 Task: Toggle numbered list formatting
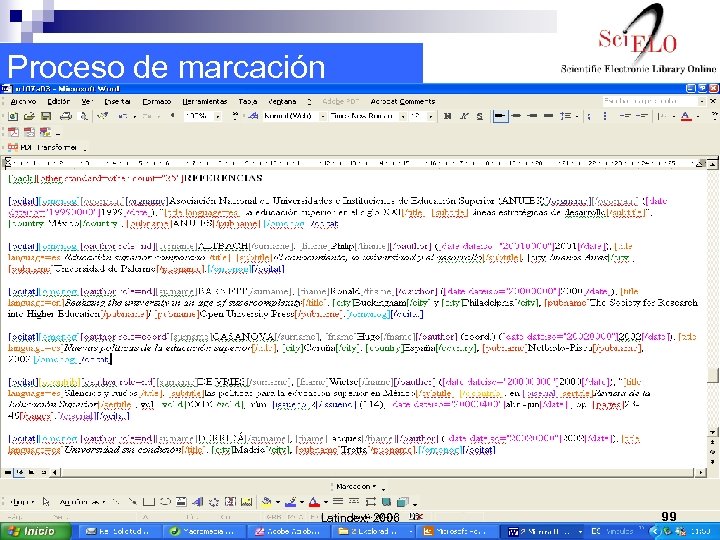pyautogui.click(x=590, y=117)
